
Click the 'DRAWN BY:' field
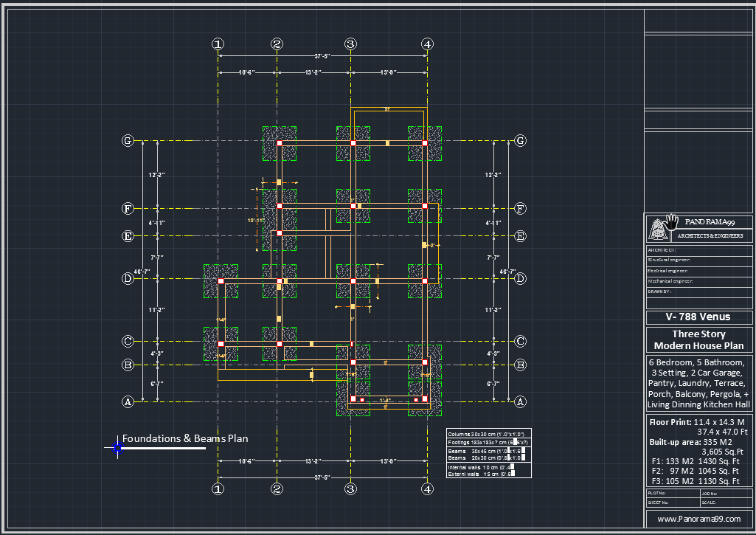pos(699,292)
